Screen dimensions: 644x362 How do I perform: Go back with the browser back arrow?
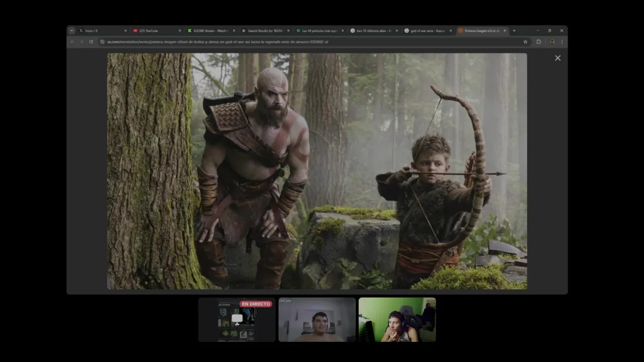click(72, 42)
